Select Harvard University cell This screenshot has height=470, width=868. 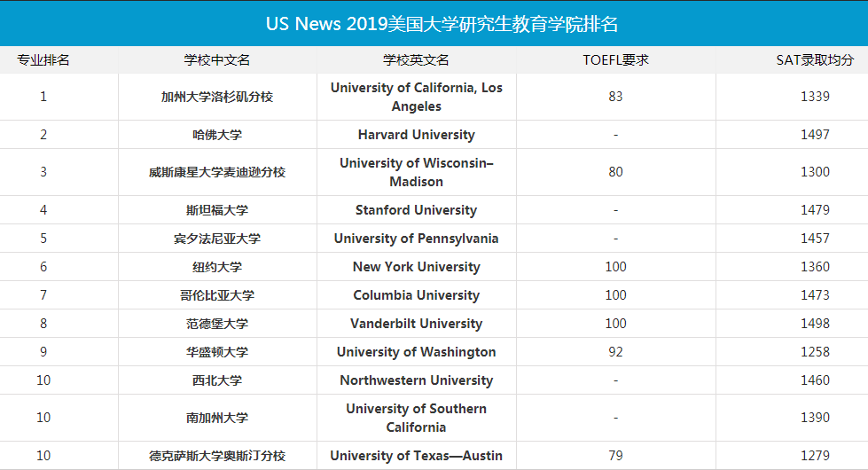(417, 135)
